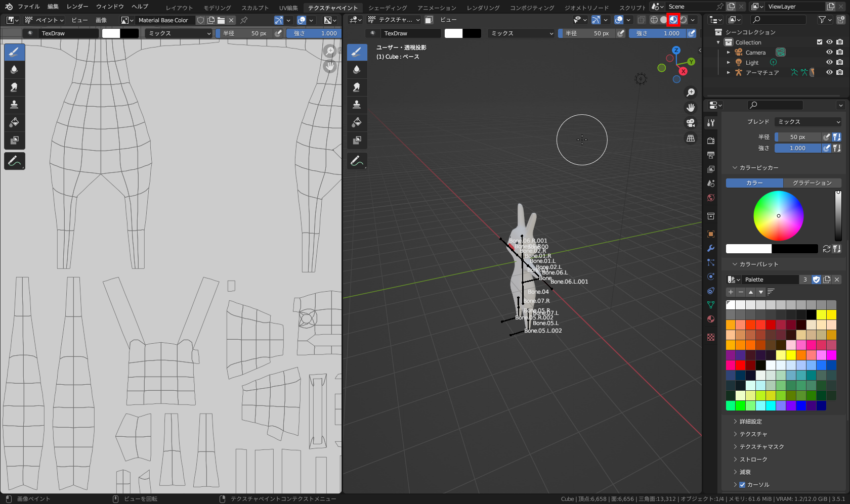Select the Clone brush tool
Viewport: 850px width, 504px height.
(x=14, y=104)
